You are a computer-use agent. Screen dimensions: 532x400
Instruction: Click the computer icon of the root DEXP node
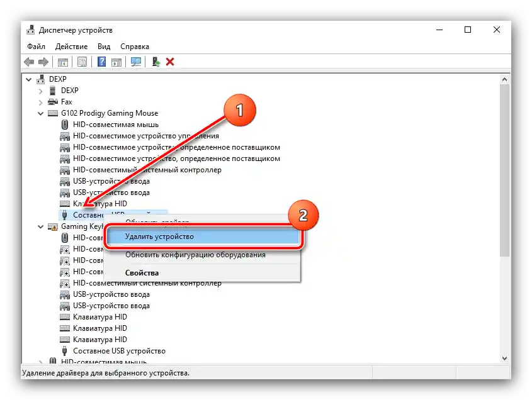41,79
